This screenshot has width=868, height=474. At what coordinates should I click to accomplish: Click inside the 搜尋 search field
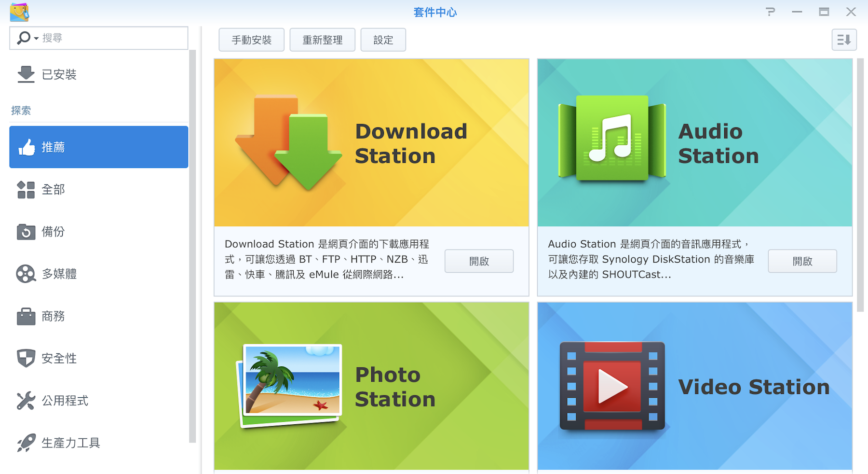pos(111,38)
